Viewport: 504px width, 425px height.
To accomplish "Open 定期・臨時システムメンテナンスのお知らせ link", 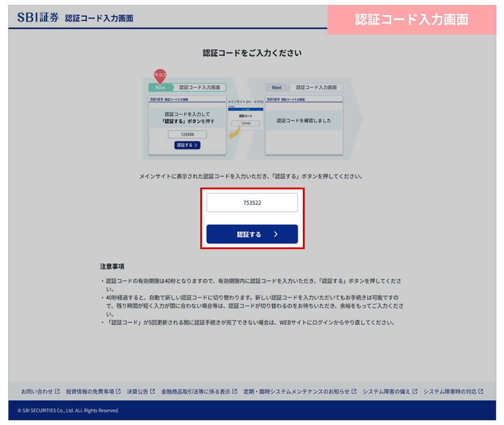I will (x=297, y=392).
